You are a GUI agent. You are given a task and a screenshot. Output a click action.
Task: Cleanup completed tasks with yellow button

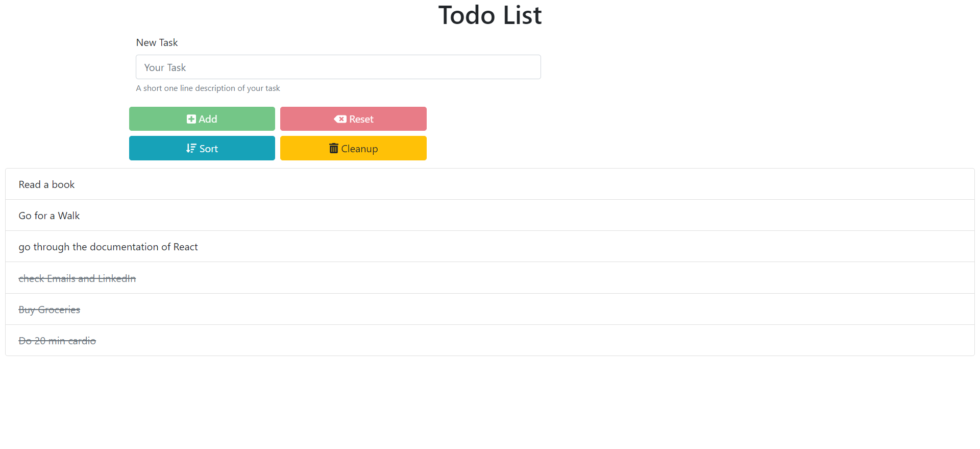pyautogui.click(x=353, y=148)
